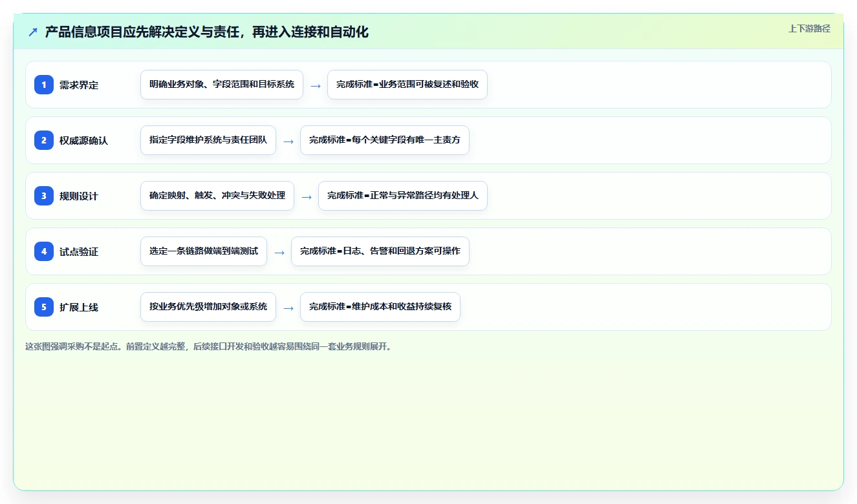Click the footnote starting with 这张图强调采购不是起点
The height and width of the screenshot is (504, 857).
point(208,346)
